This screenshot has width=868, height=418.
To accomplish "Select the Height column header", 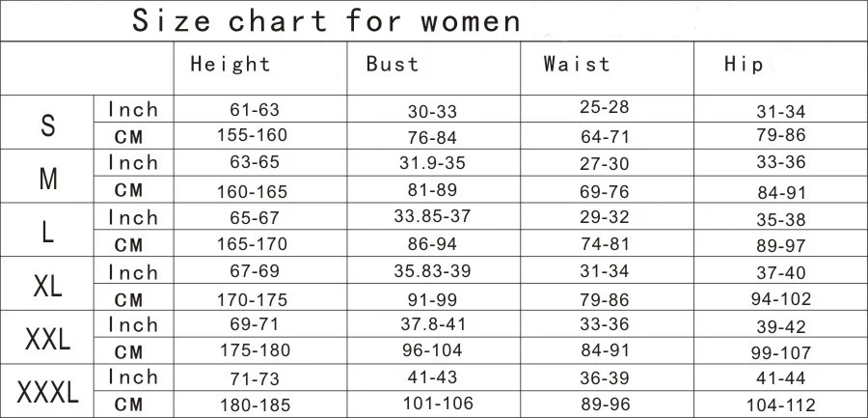I will tap(231, 66).
